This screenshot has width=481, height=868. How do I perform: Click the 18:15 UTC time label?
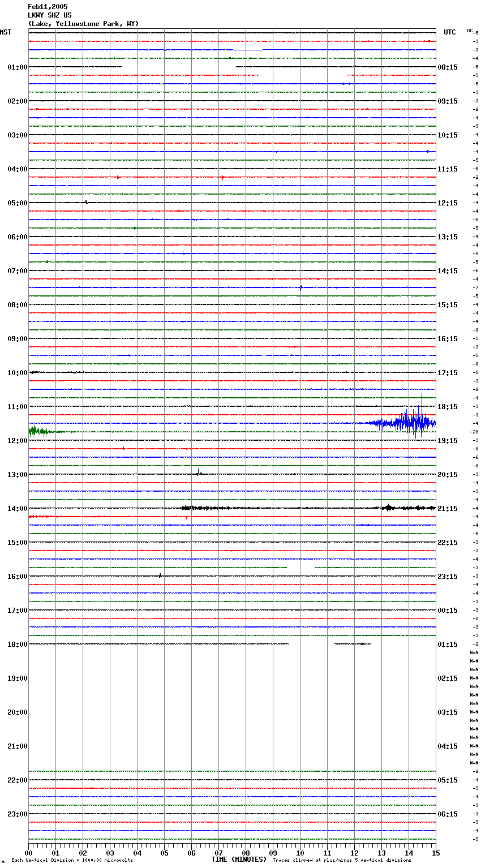(x=448, y=407)
